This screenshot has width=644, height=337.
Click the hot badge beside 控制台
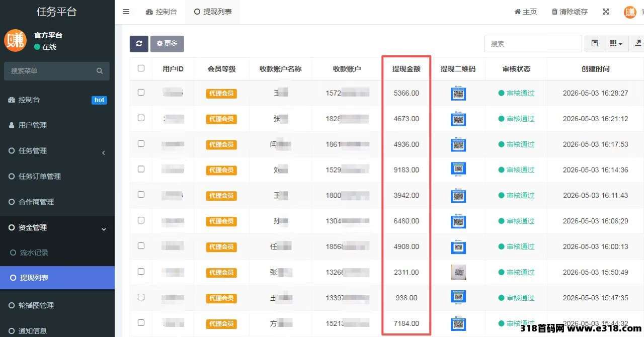(99, 100)
